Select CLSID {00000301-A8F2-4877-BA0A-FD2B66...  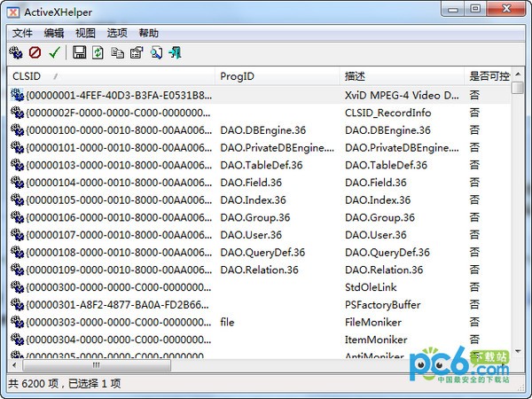[117, 305]
